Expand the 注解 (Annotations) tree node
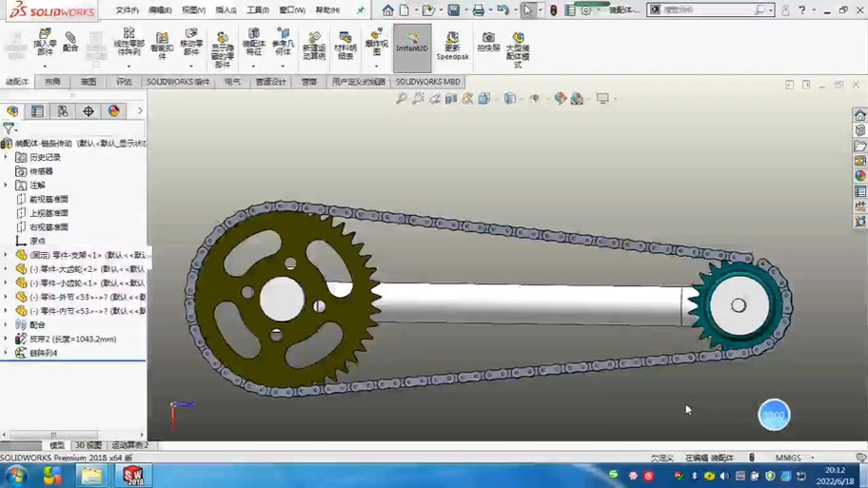The width and height of the screenshot is (868, 488). [x=6, y=185]
